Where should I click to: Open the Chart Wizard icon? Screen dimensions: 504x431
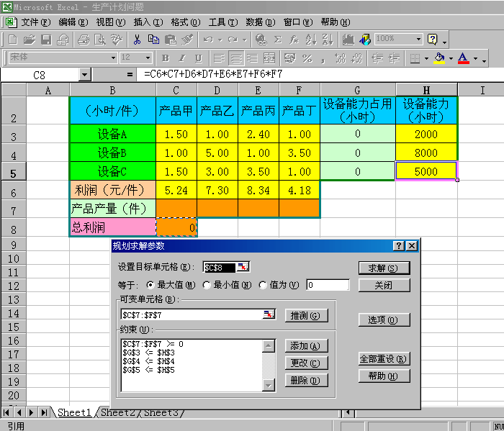pyautogui.click(x=348, y=40)
